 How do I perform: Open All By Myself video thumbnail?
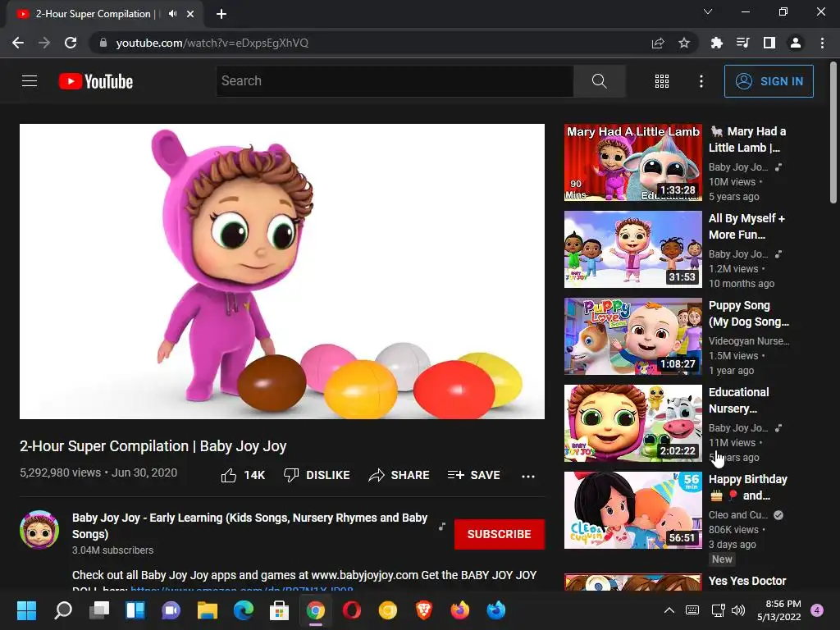(632, 249)
